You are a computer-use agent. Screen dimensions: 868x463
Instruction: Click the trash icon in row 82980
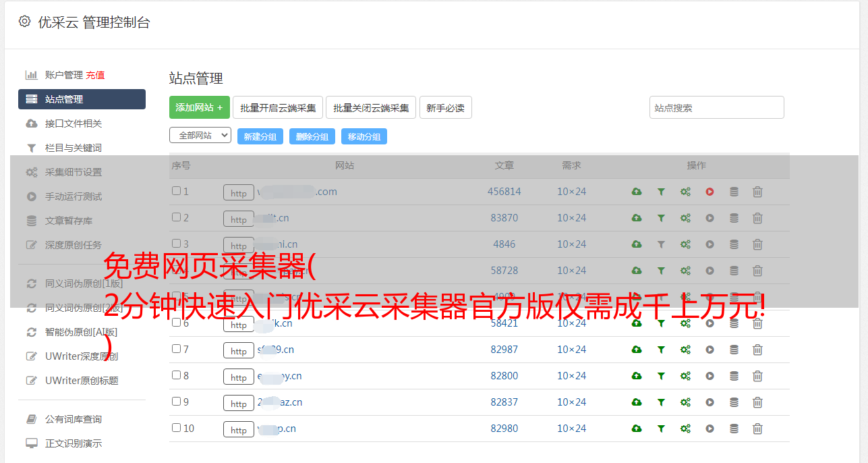pyautogui.click(x=757, y=429)
